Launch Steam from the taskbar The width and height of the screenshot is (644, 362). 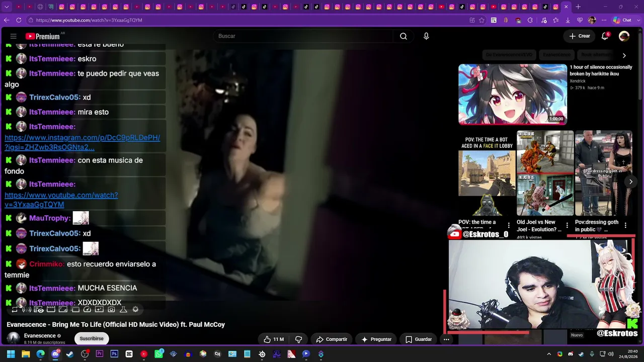click(70, 354)
